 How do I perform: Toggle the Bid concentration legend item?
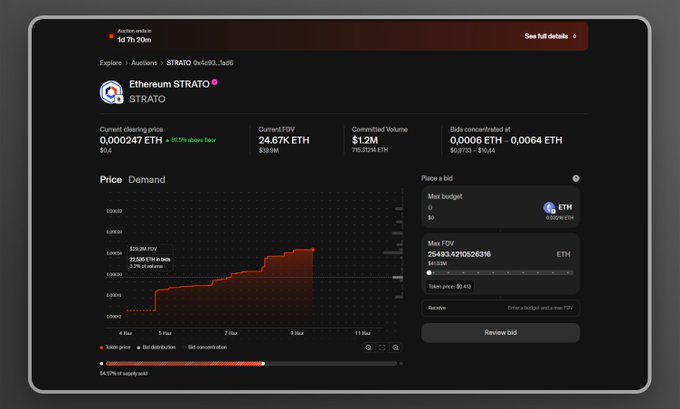pyautogui.click(x=205, y=347)
